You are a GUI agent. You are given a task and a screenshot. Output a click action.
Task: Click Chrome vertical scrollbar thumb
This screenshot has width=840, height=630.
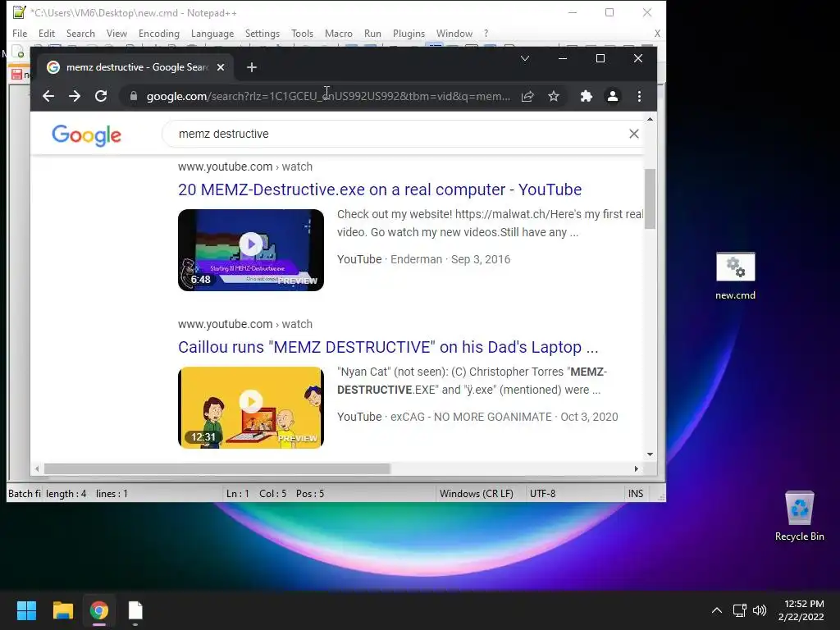pyautogui.click(x=650, y=199)
